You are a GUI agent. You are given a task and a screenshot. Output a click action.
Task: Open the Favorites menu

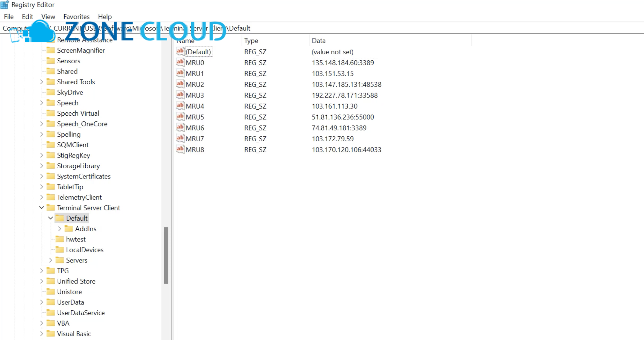pos(76,17)
